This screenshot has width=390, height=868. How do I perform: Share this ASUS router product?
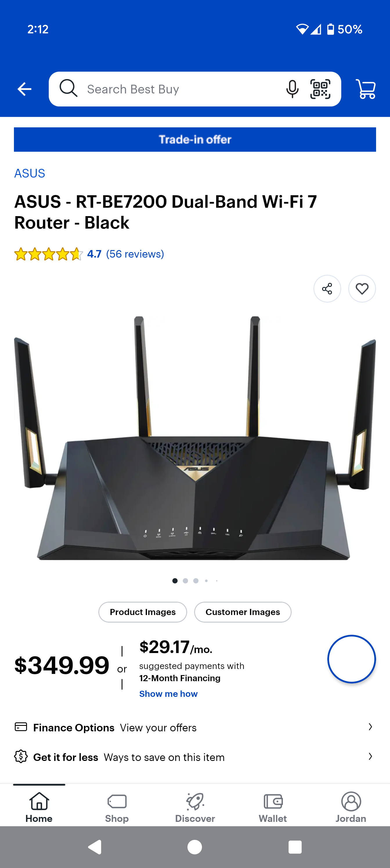pyautogui.click(x=327, y=289)
